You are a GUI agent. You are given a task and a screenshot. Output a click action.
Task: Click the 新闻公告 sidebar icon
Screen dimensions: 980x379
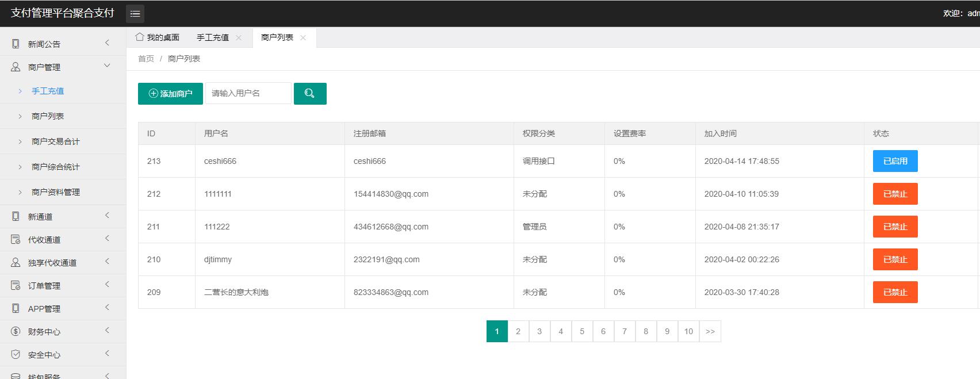click(16, 44)
